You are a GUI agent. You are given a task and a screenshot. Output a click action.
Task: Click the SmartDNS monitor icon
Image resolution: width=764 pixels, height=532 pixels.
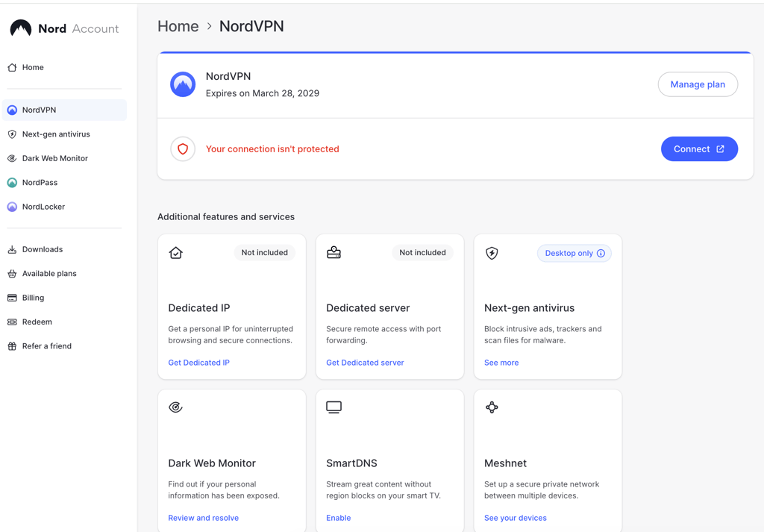coord(334,407)
